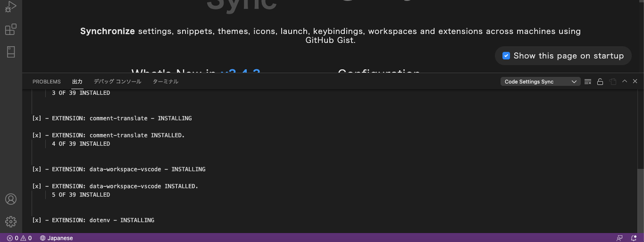The image size is (644, 242).
Task: Show notifications via the bell icon
Action: point(633,238)
